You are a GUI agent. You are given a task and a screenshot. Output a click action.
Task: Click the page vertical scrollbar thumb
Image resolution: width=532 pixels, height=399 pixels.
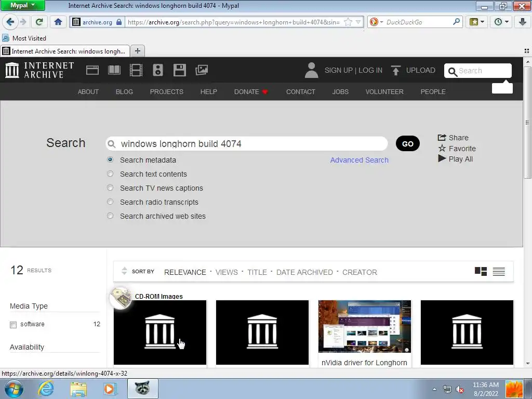point(527,122)
